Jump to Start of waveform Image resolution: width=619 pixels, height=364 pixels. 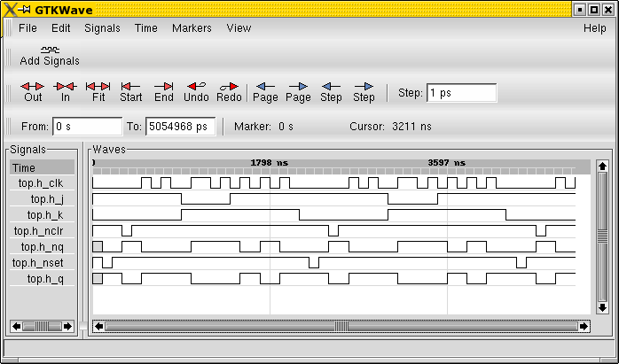[130, 87]
